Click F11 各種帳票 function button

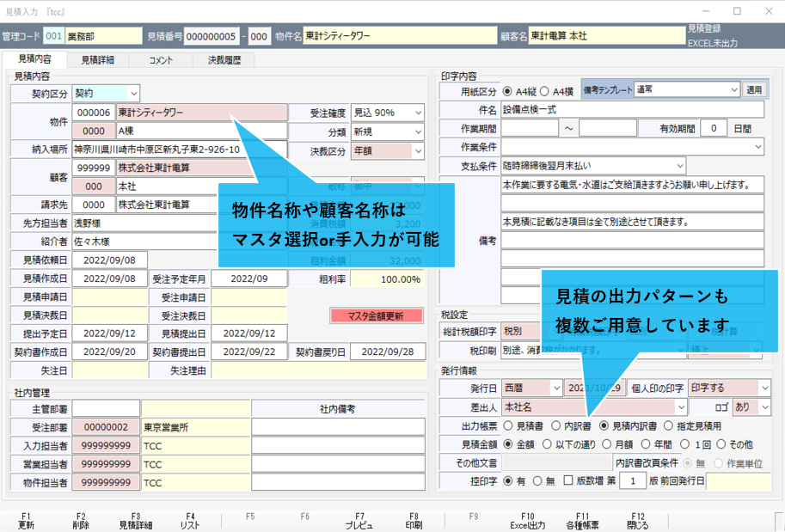click(582, 521)
